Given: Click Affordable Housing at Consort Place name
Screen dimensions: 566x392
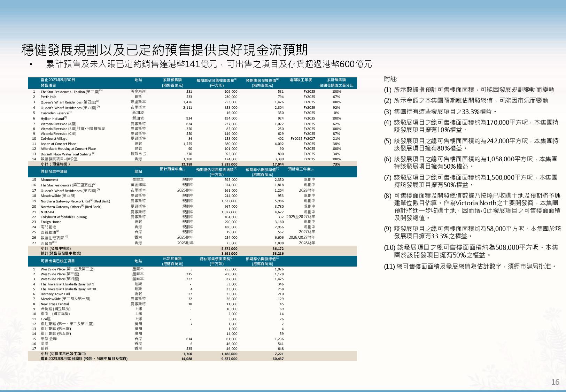Looking at the screenshot, I should click(68, 148).
